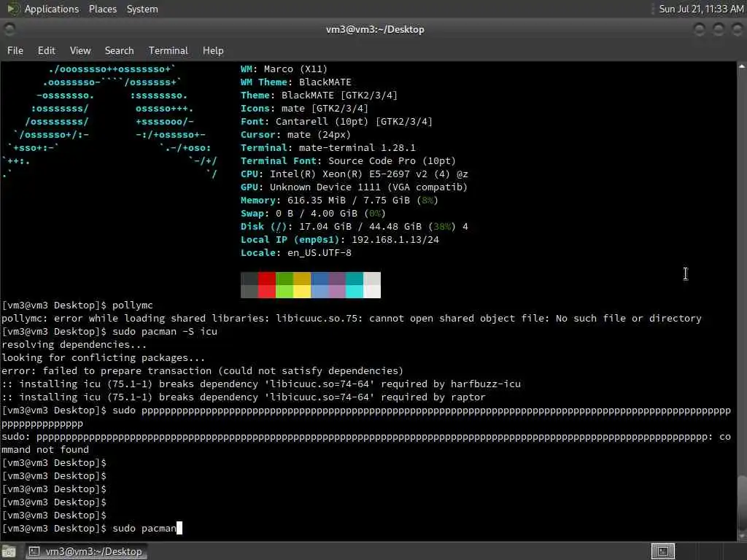
Task: Click the 'WM: Marco (X11)' line
Action: [284, 69]
